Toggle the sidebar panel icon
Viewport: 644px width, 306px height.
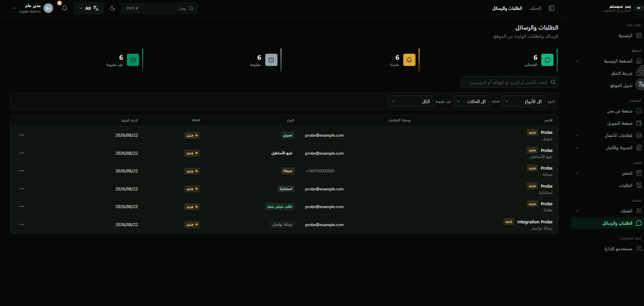tap(552, 8)
